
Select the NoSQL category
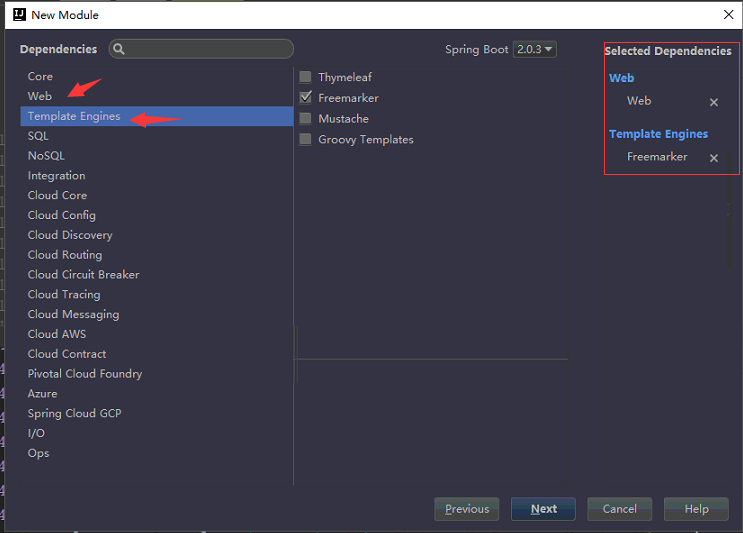(157, 156)
